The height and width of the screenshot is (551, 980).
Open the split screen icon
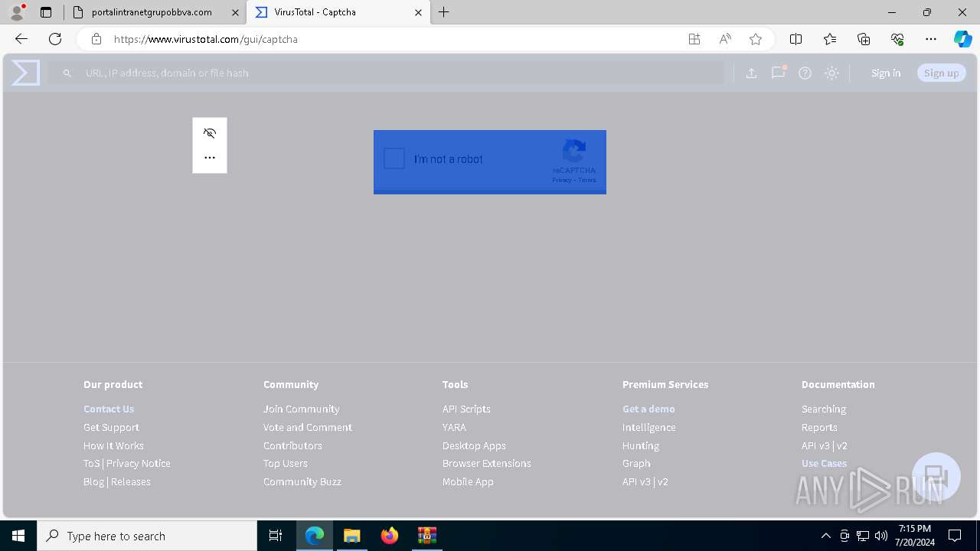tap(796, 39)
